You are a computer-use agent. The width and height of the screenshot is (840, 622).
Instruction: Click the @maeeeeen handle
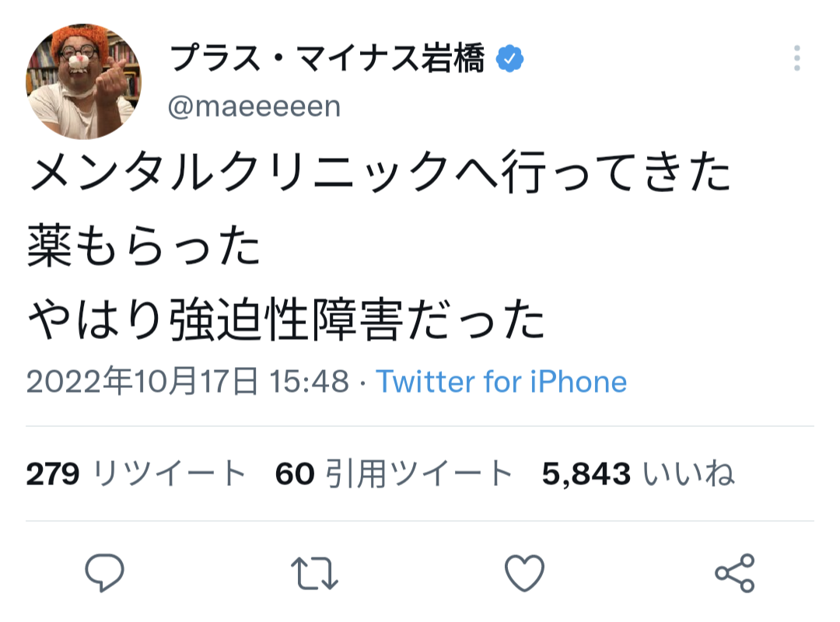(254, 106)
